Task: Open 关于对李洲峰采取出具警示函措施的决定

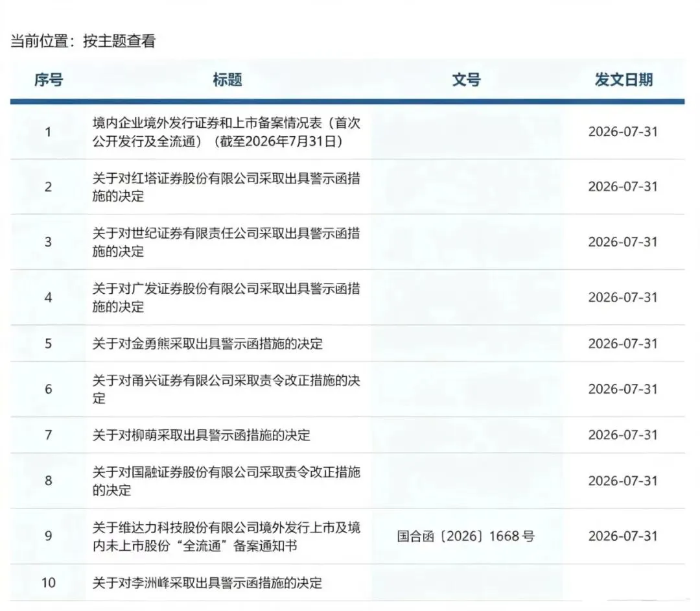Action: pyautogui.click(x=207, y=583)
